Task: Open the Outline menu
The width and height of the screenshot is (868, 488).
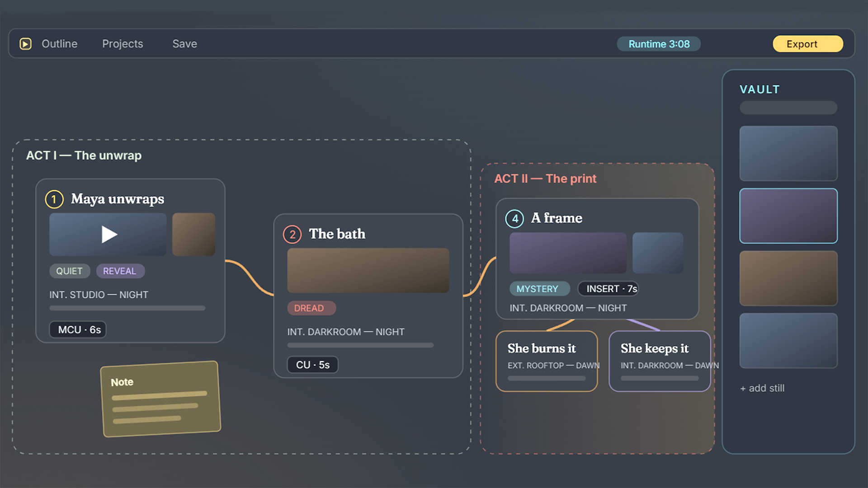Action: click(x=59, y=44)
